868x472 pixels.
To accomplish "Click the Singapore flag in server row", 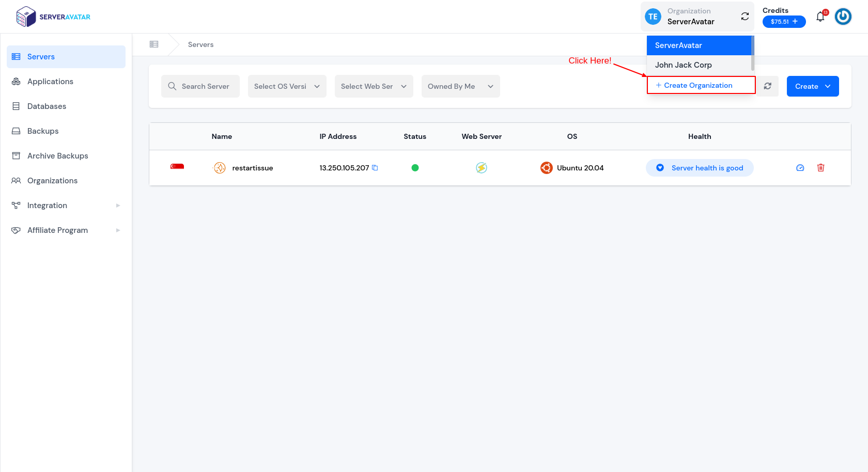I will [177, 166].
